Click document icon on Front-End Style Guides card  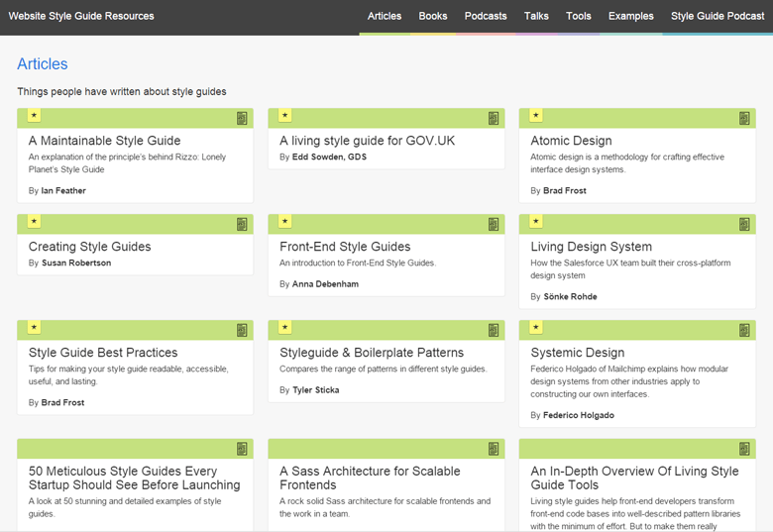coord(493,224)
